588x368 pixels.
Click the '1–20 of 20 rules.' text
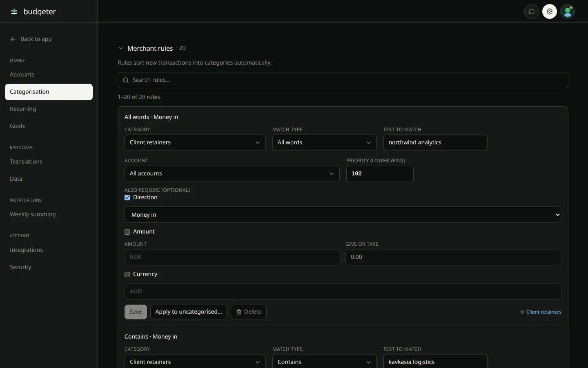tap(140, 97)
